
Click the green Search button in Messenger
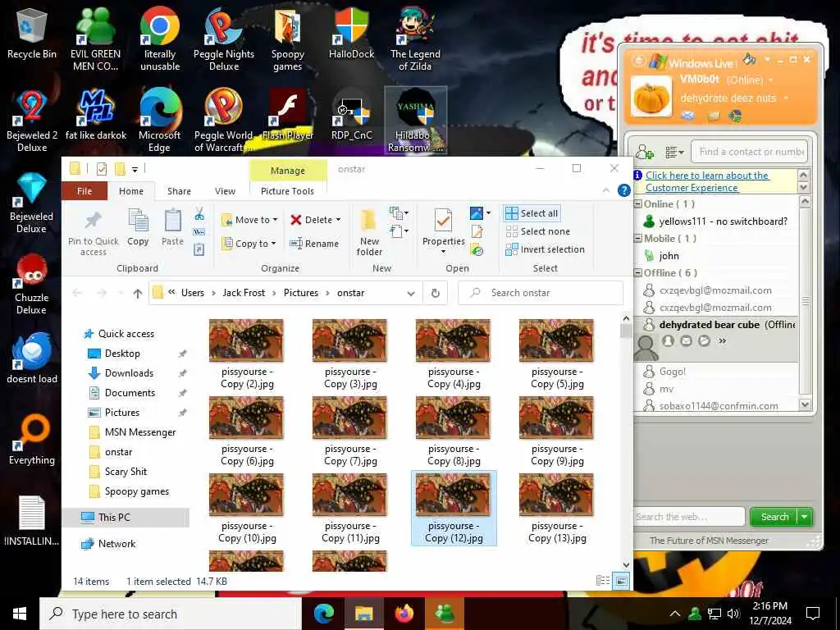coord(774,517)
